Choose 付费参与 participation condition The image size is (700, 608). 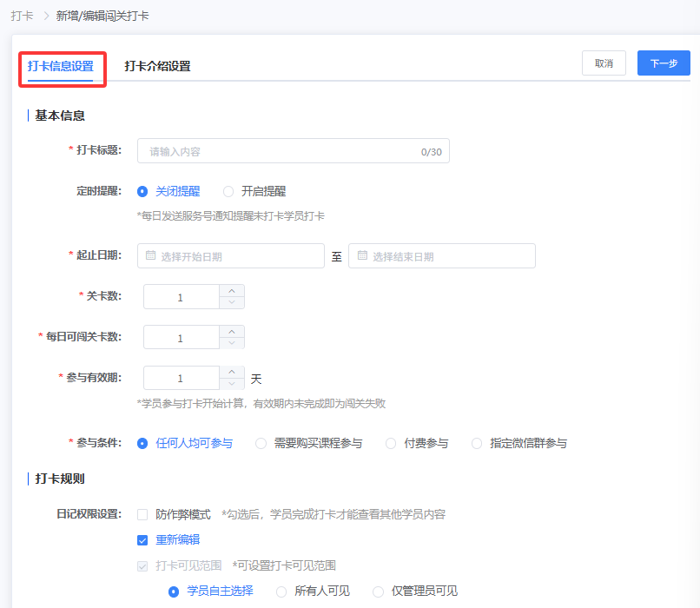[x=391, y=443]
